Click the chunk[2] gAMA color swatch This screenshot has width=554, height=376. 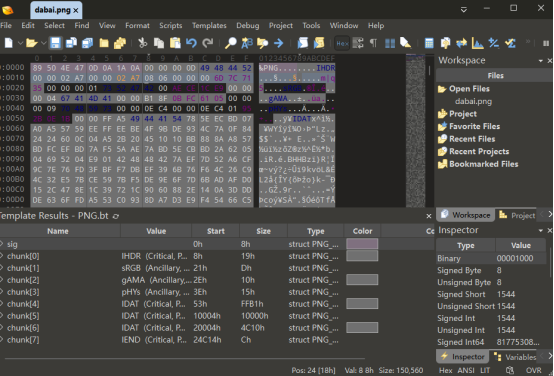click(x=362, y=280)
